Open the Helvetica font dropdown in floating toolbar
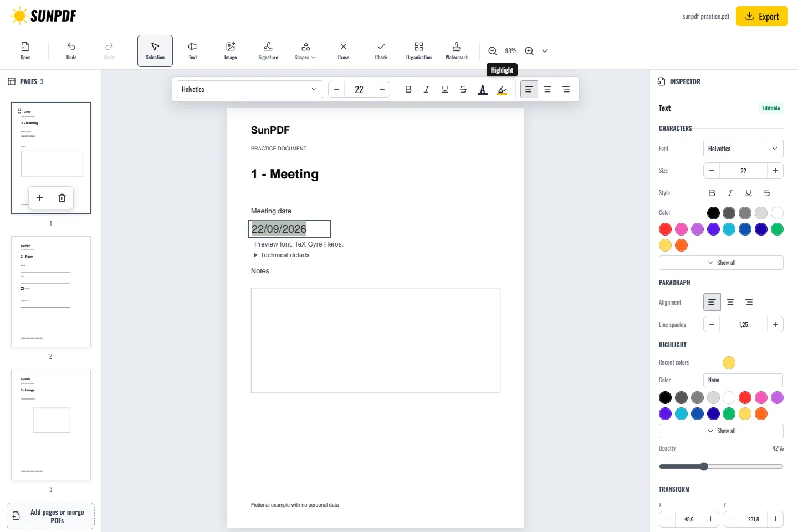The width and height of the screenshot is (798, 532). (250, 89)
